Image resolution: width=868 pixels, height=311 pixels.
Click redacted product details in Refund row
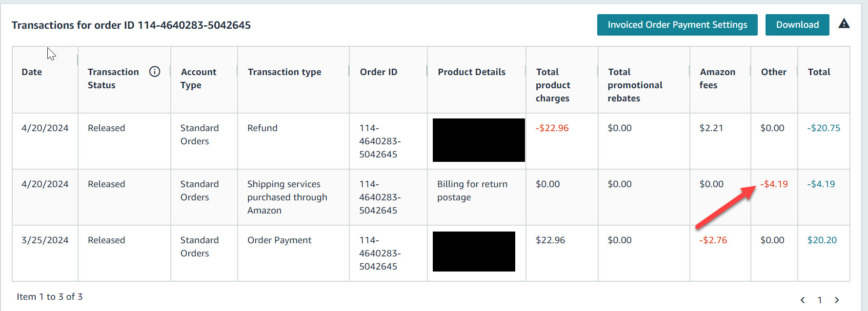coord(479,140)
